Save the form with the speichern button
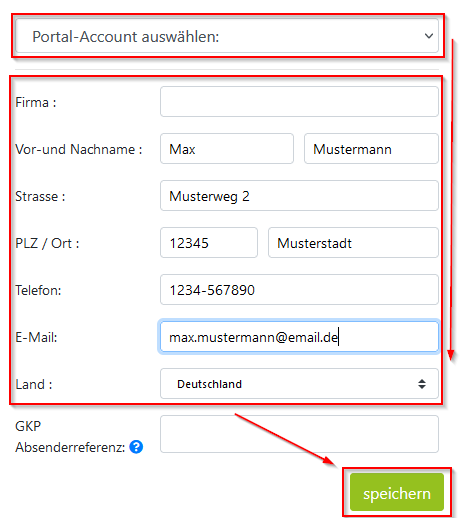The height and width of the screenshot is (518, 460). point(397,492)
